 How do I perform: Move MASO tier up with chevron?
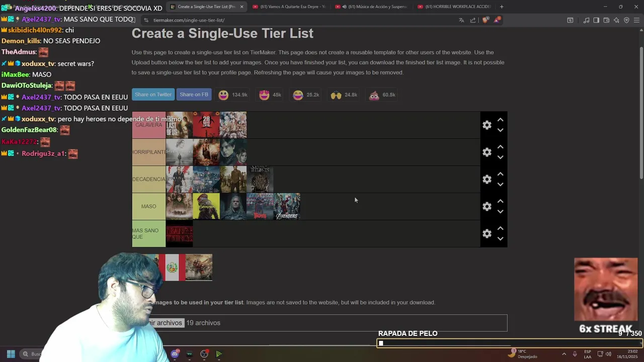pyautogui.click(x=500, y=202)
